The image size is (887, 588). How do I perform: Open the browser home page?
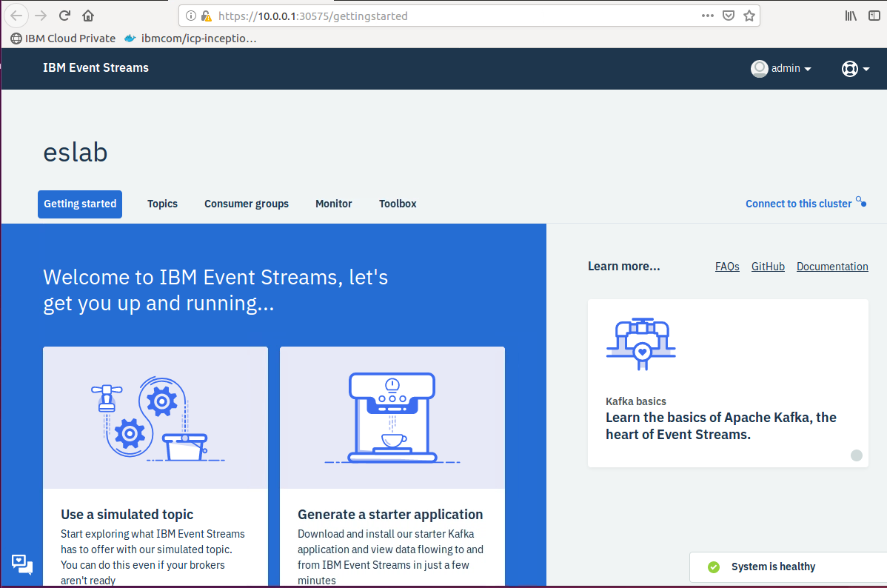[88, 16]
